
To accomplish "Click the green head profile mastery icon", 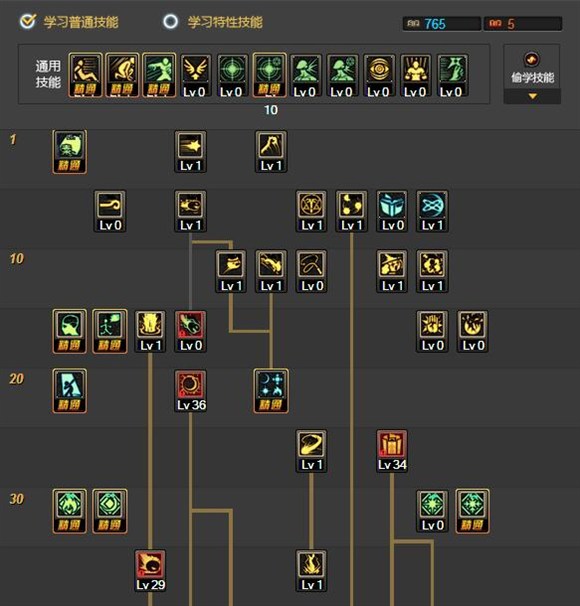I will click(70, 331).
